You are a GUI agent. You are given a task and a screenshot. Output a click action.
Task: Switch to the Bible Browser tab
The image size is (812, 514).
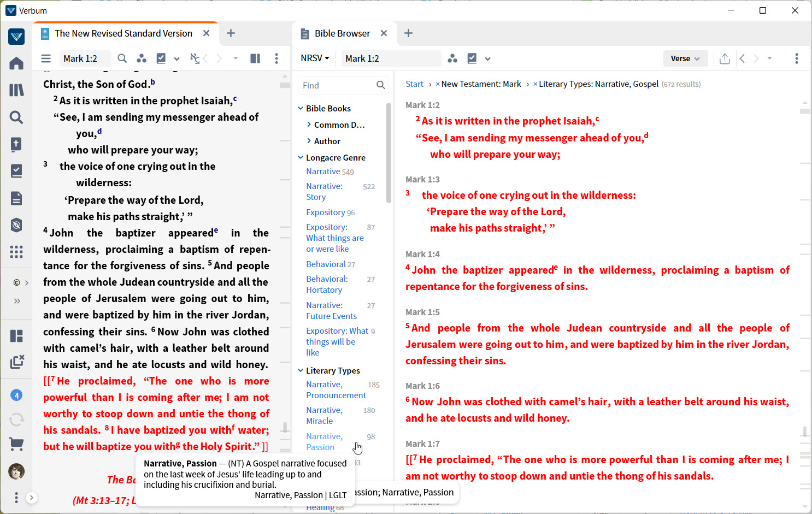click(342, 33)
